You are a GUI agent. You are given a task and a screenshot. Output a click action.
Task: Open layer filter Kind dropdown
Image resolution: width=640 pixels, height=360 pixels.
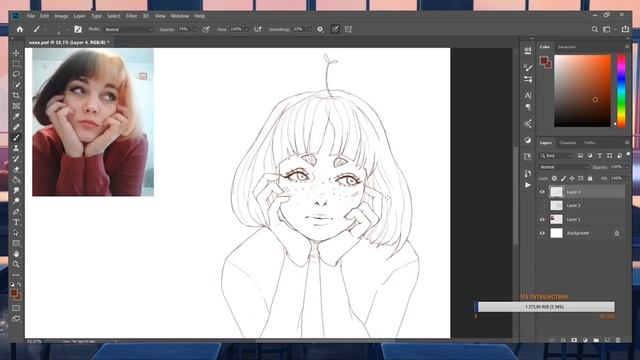(x=556, y=156)
